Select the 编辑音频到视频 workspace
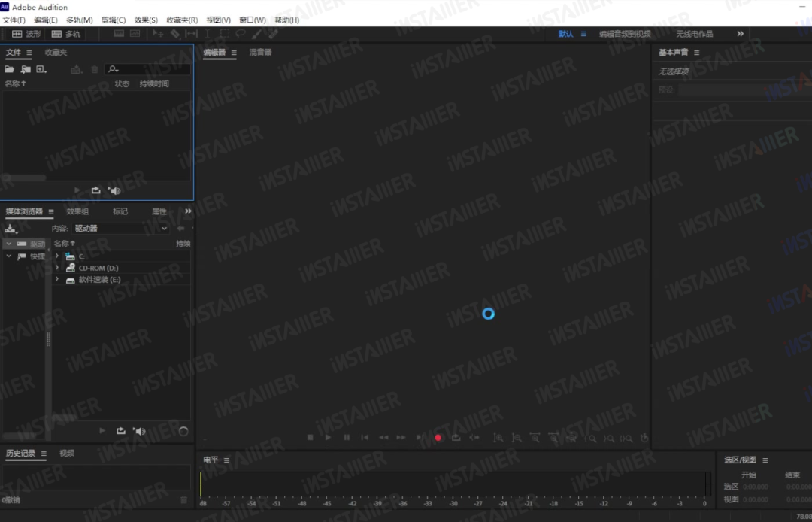This screenshot has height=522, width=812. pyautogui.click(x=625, y=34)
